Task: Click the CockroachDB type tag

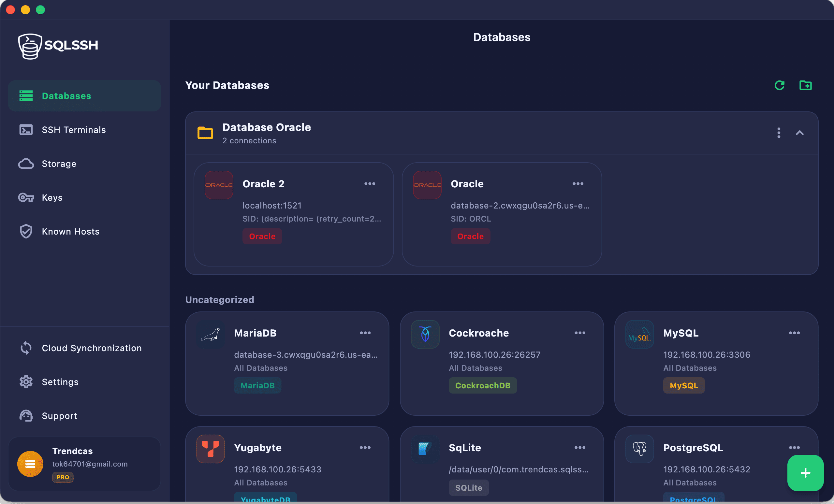Action: click(483, 385)
